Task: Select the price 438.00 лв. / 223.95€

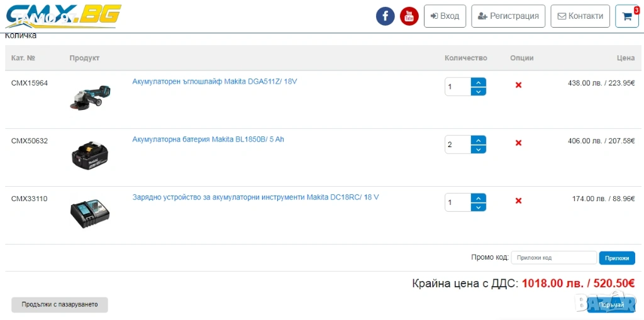Action: [601, 83]
